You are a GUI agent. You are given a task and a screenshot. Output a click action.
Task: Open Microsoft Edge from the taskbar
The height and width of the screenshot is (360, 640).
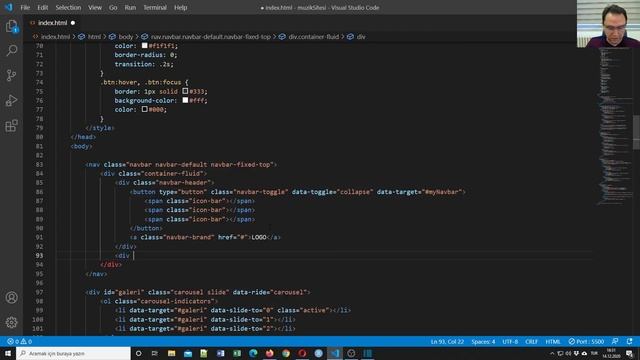coord(253,353)
